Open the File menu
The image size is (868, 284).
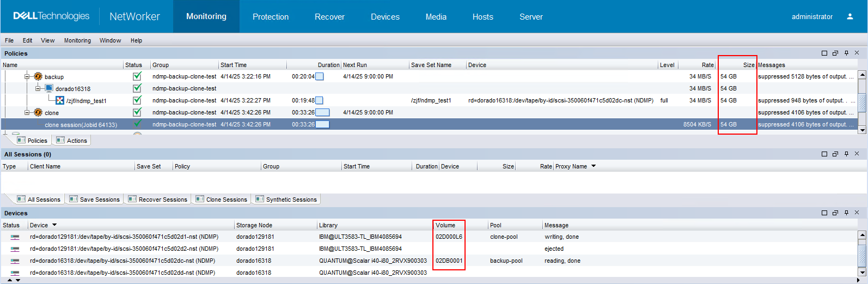click(9, 40)
